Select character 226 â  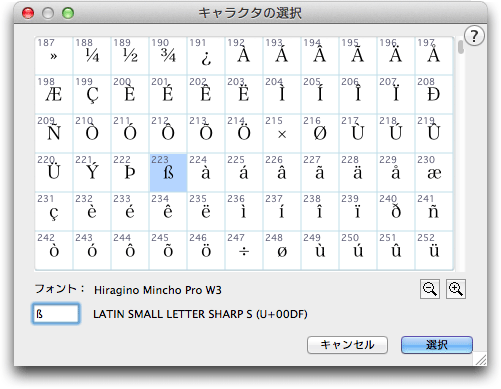[x=282, y=173]
